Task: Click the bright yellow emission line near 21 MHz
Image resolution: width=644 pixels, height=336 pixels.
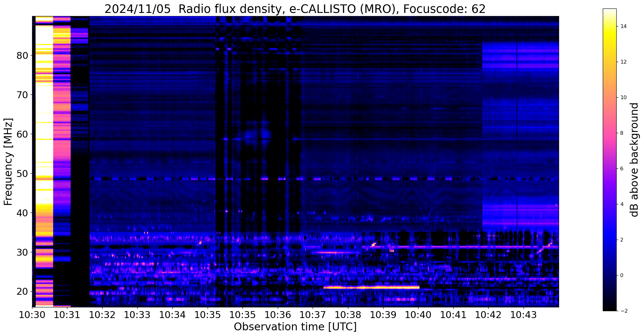Action: coord(371,287)
